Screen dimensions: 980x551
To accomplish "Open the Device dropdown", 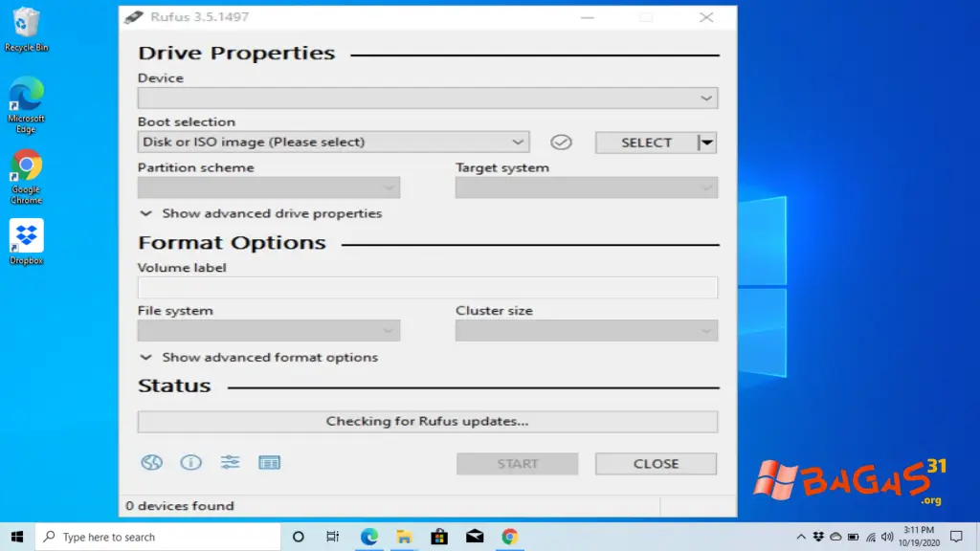I will pyautogui.click(x=428, y=99).
